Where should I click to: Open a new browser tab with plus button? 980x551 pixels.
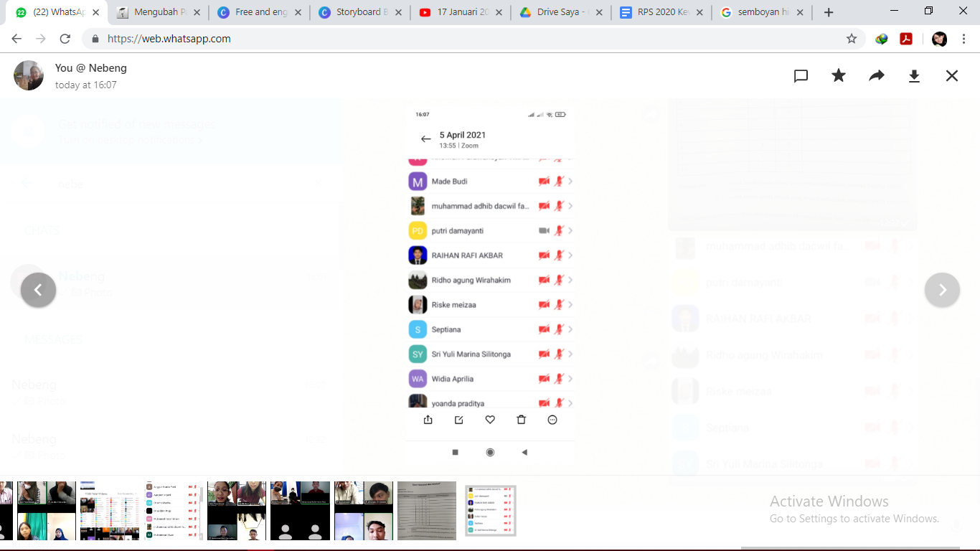pyautogui.click(x=829, y=12)
